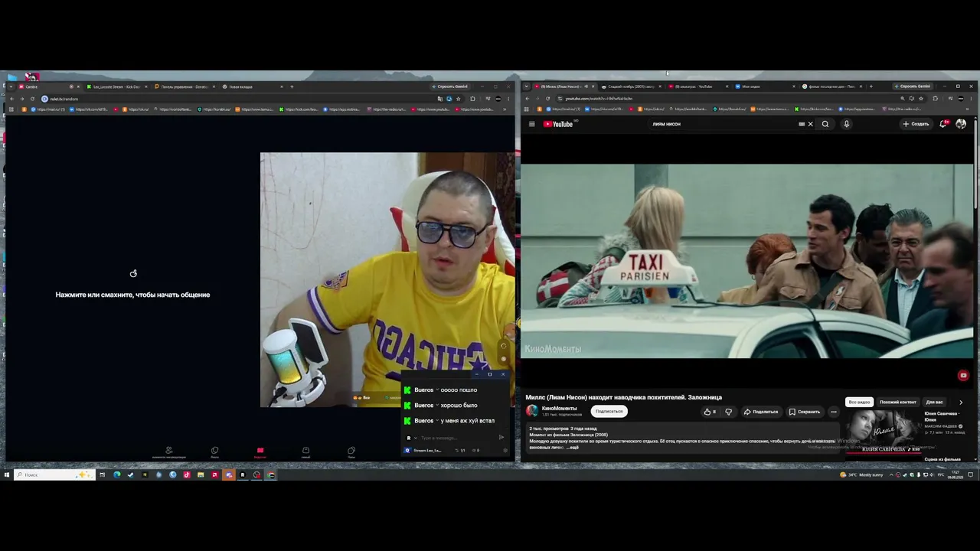The image size is (980, 551).
Task: Click the Создать button on YouTube
Action: tap(916, 124)
